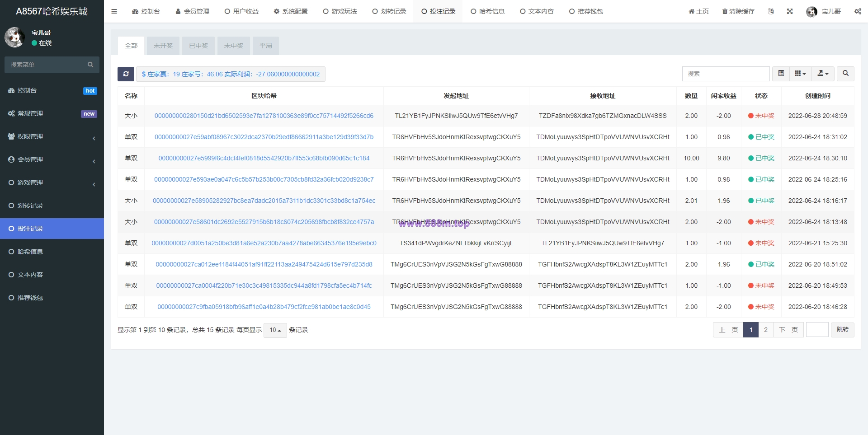The height and width of the screenshot is (435, 868).
Task: Open the export data dropdown
Action: tap(823, 74)
